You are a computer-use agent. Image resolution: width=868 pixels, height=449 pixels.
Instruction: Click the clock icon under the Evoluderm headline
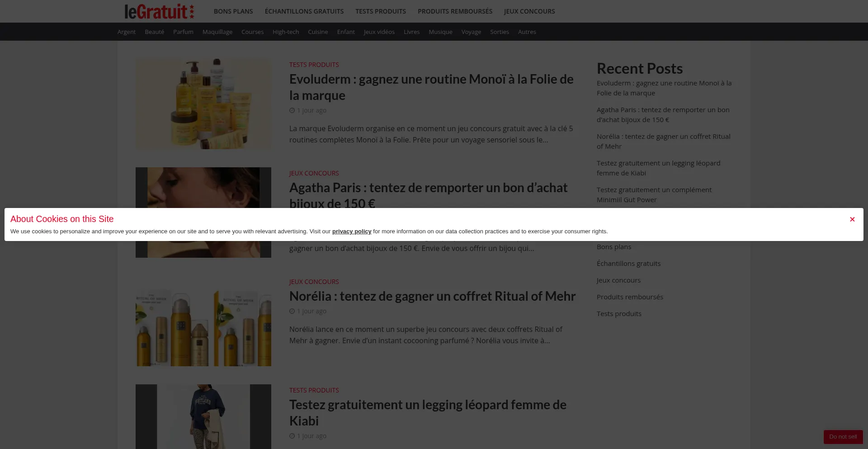pyautogui.click(x=292, y=110)
